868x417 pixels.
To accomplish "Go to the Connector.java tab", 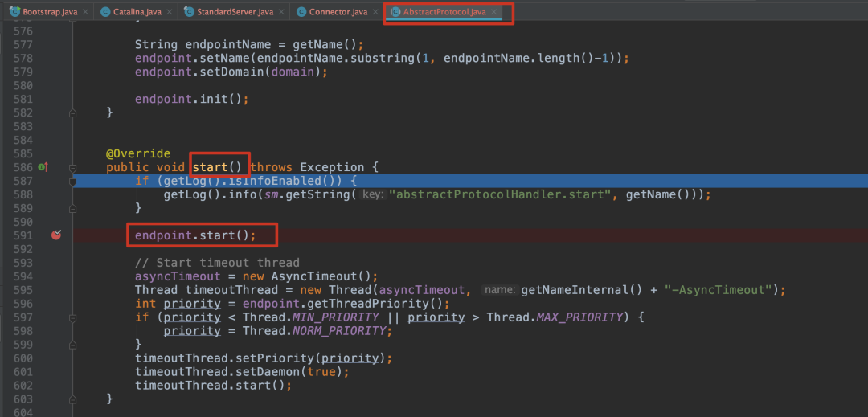I will (x=338, y=11).
